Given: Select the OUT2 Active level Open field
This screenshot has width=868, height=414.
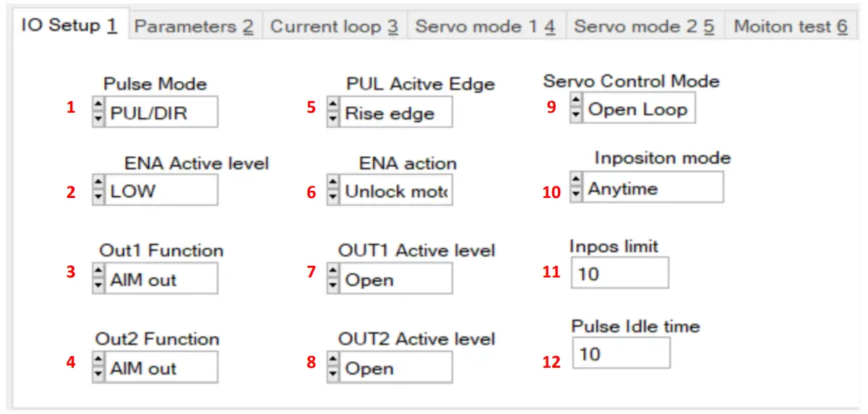Looking at the screenshot, I should [396, 368].
